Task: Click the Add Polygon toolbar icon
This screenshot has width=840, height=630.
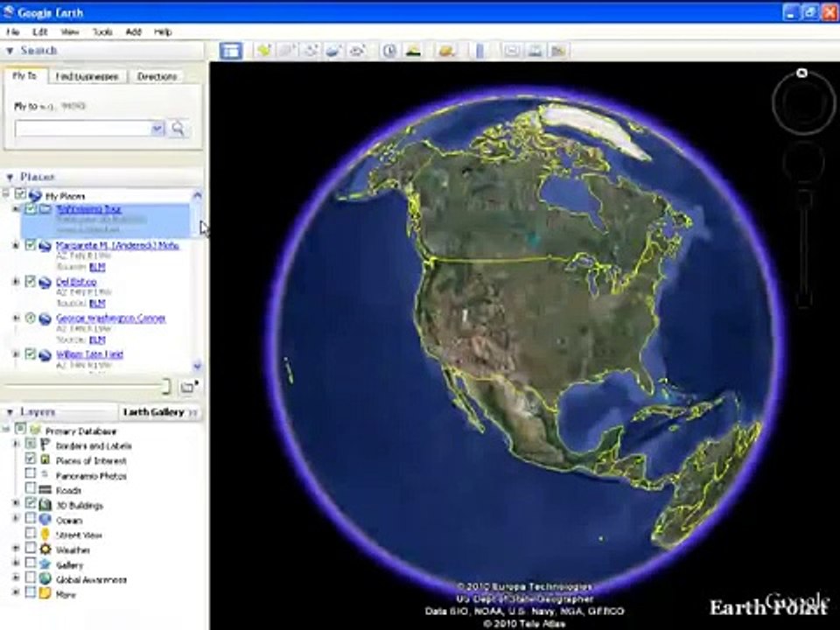Action: point(287,51)
